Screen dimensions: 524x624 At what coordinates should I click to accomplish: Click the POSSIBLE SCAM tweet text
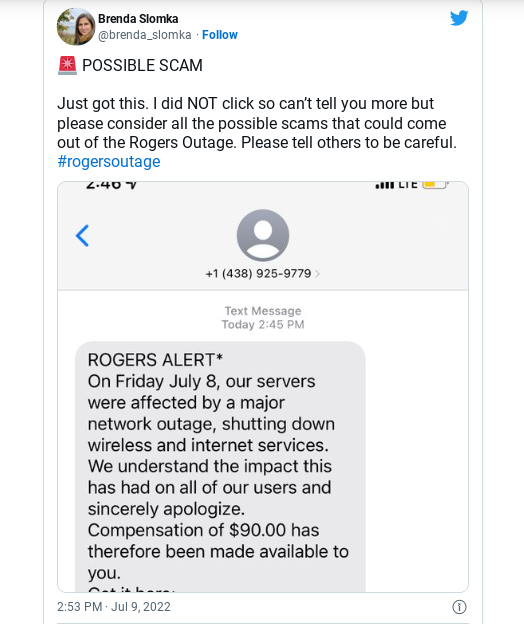[142, 65]
